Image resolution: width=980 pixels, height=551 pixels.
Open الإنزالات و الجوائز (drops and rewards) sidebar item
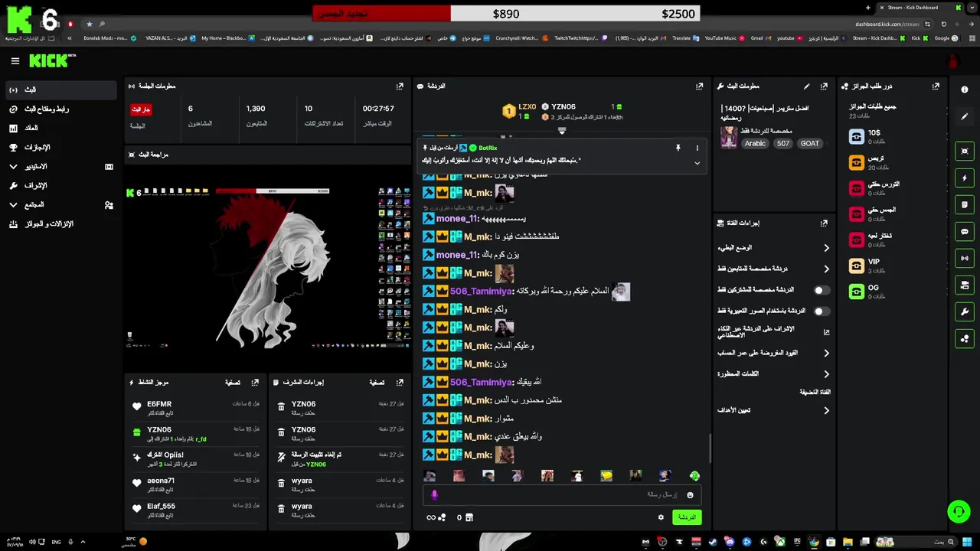point(61,223)
